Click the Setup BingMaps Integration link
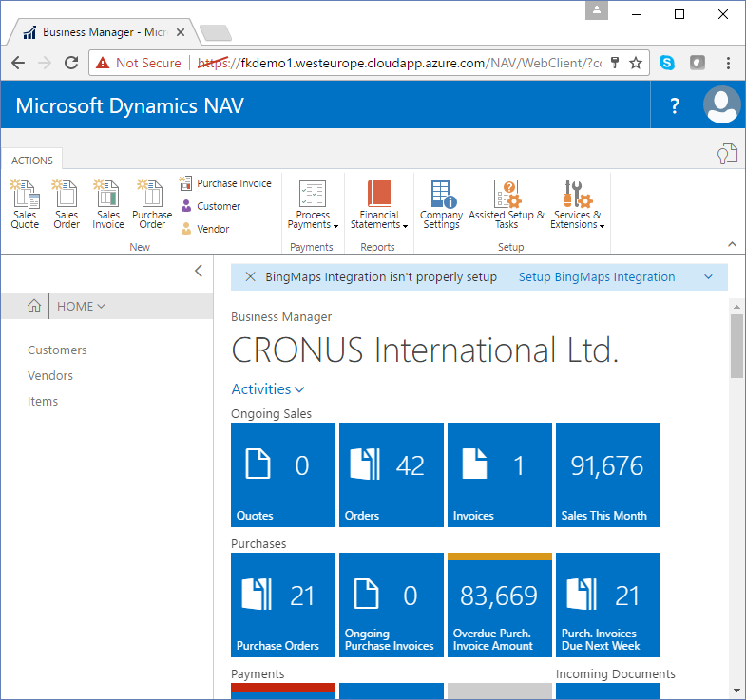This screenshot has height=700, width=746. pos(597,277)
